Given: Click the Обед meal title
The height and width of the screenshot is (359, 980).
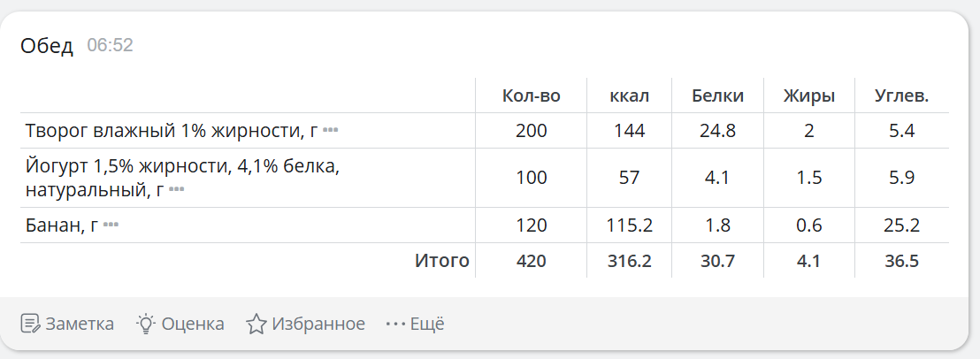Looking at the screenshot, I should (x=47, y=46).
